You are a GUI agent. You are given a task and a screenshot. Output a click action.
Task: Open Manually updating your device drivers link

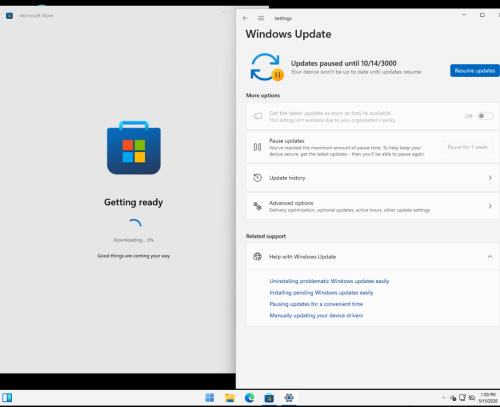pyautogui.click(x=316, y=315)
